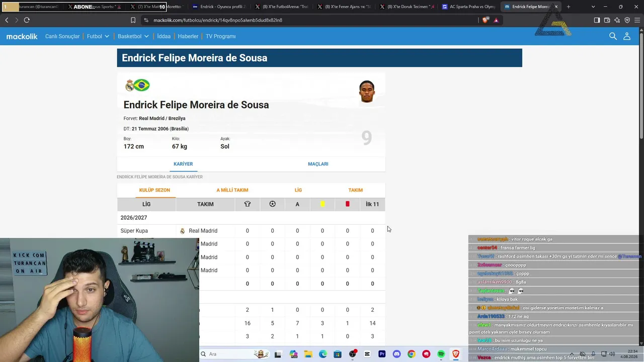Click the football goals column icon

coord(272,204)
